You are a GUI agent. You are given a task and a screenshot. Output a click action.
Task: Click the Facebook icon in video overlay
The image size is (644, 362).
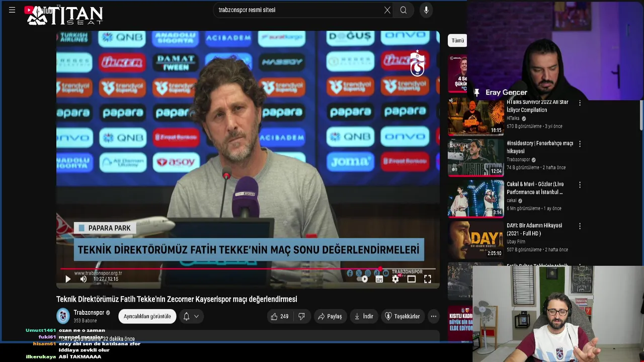tap(350, 273)
